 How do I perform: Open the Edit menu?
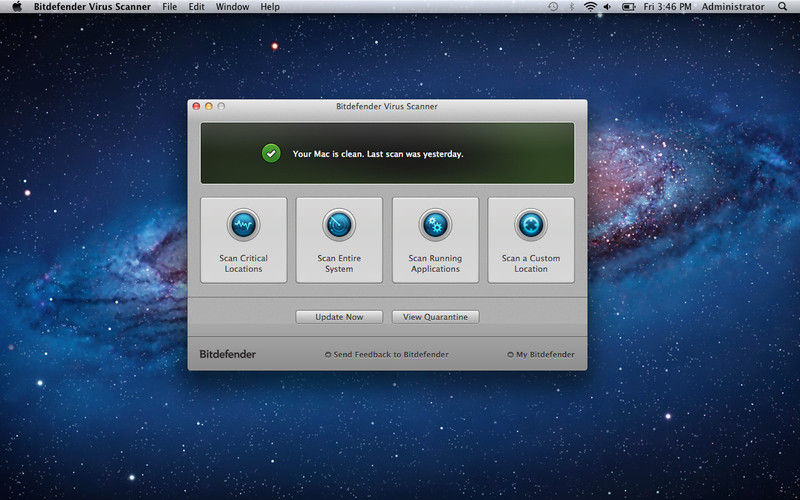point(197,7)
